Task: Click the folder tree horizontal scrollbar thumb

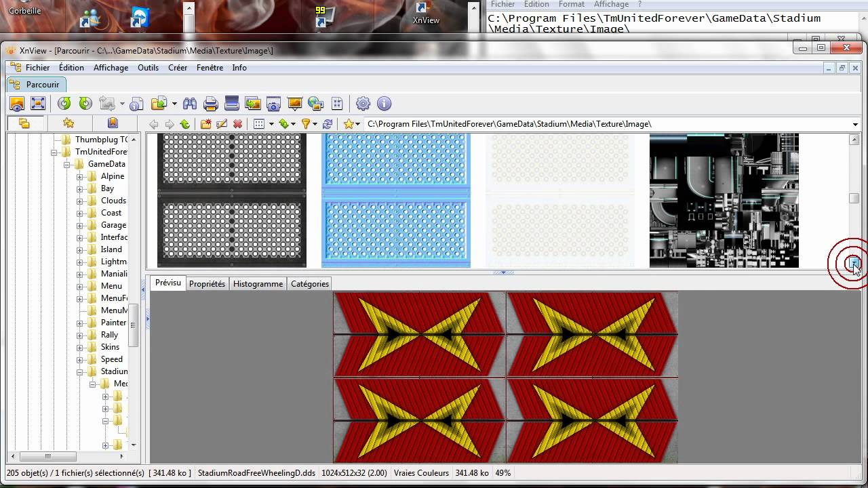Action: coord(47,456)
